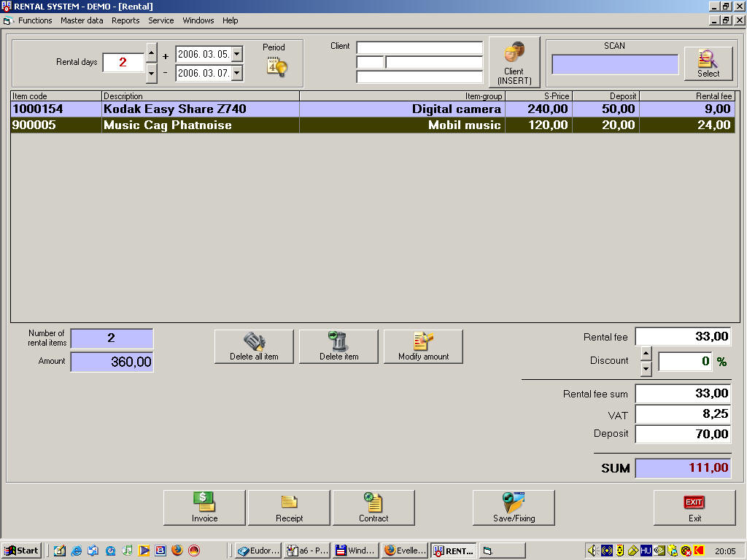Open the Service menu
The image size is (747, 560).
pos(161,20)
